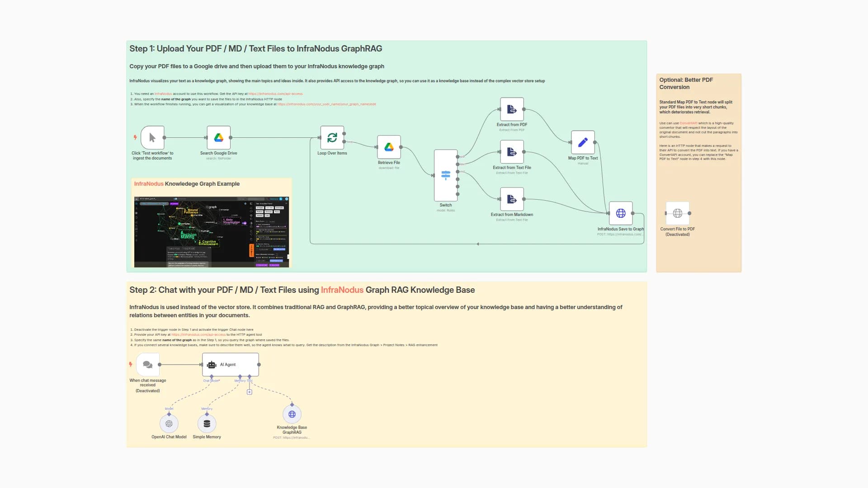The image size is (868, 488).
Task: Open the api-access link in Step 2 instructions
Action: tap(198, 335)
